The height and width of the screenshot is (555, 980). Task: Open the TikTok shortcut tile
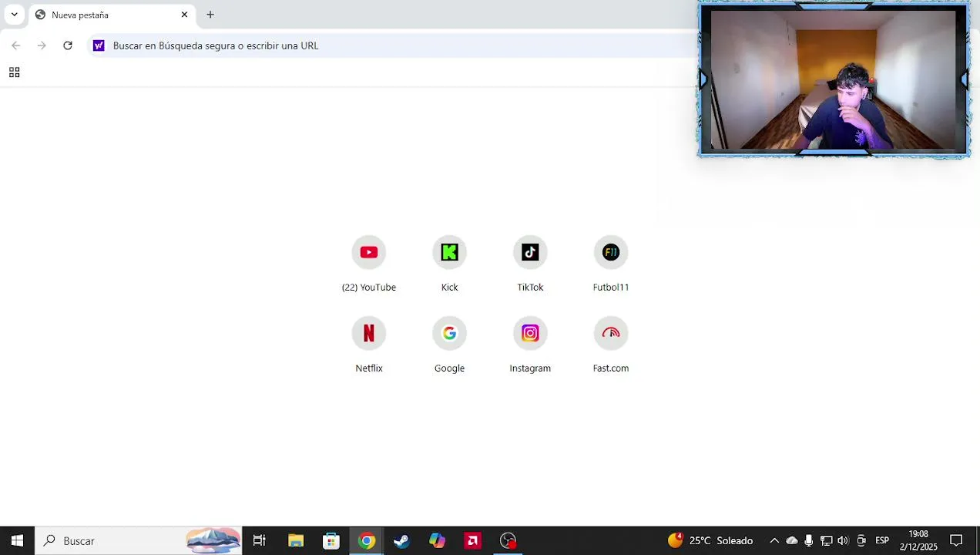[x=530, y=264]
